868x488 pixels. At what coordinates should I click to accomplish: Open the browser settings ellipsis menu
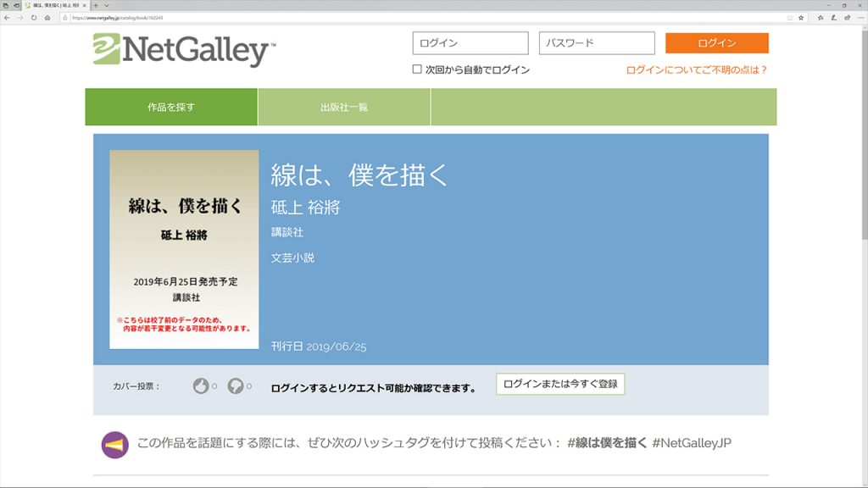click(861, 18)
